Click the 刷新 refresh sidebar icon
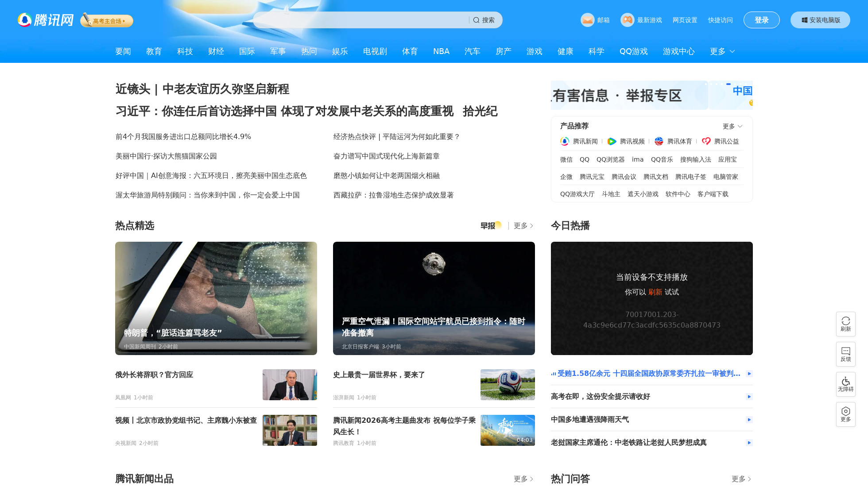The width and height of the screenshot is (868, 487). (845, 324)
